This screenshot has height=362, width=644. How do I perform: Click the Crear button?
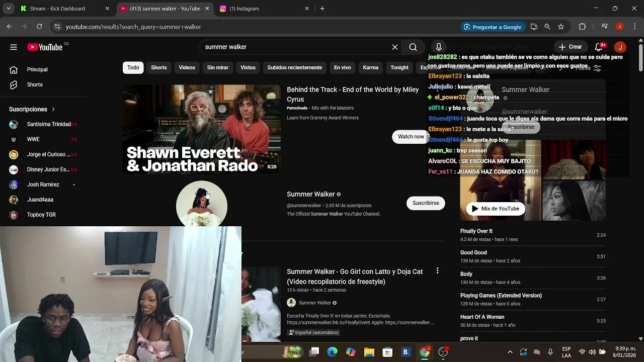(x=570, y=47)
